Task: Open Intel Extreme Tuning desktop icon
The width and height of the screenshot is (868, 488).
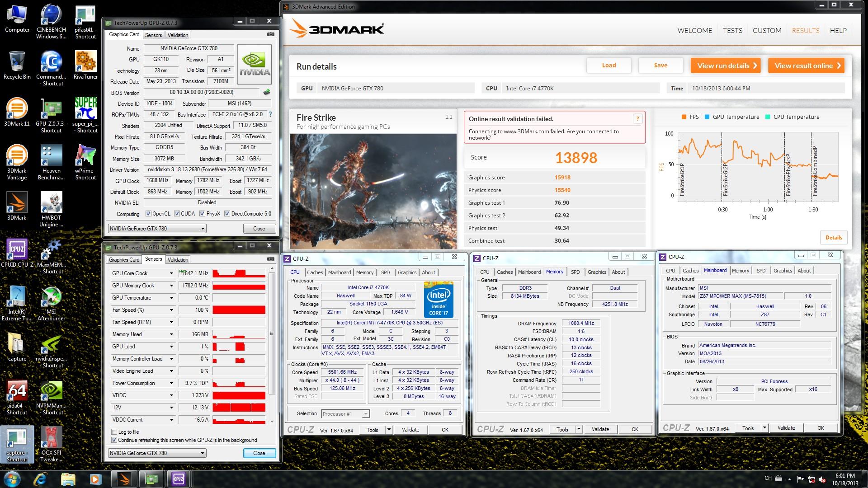Action: [x=17, y=304]
